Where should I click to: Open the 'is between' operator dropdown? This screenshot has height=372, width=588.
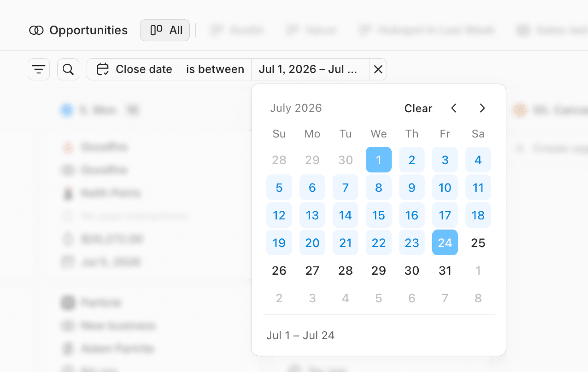215,69
